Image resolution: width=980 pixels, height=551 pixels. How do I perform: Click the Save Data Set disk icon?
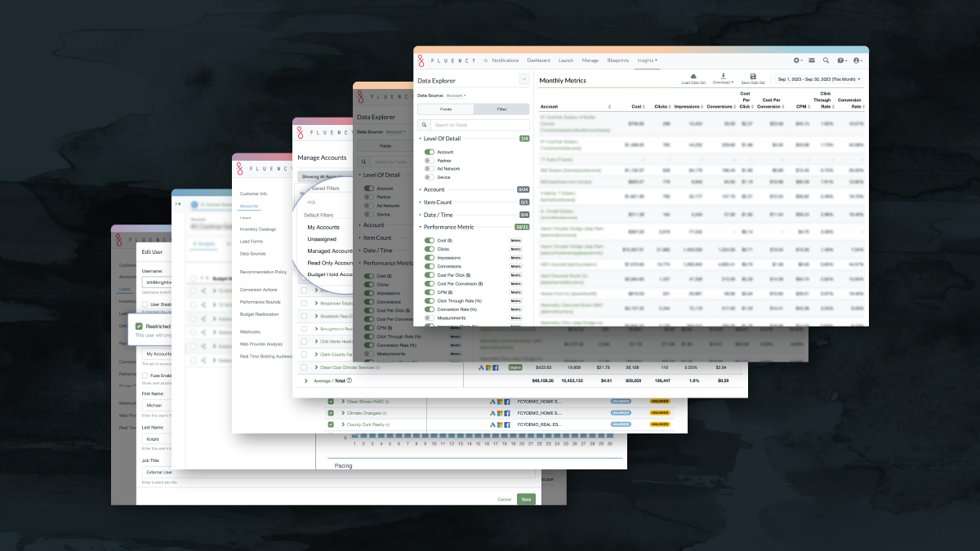coord(753,75)
